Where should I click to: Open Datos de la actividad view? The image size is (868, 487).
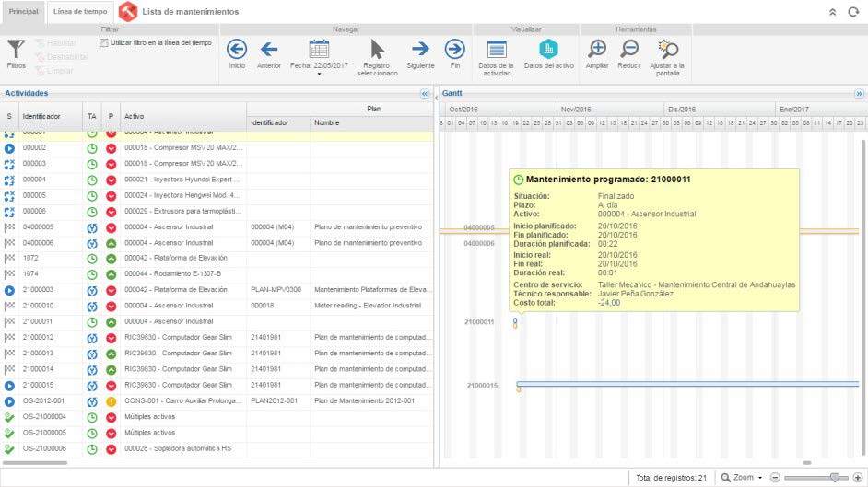coord(497,50)
